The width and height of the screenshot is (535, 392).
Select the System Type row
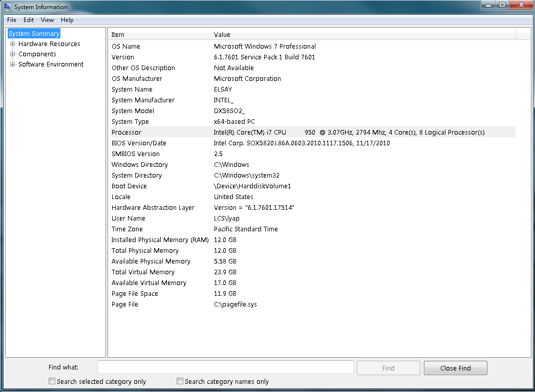[313, 121]
